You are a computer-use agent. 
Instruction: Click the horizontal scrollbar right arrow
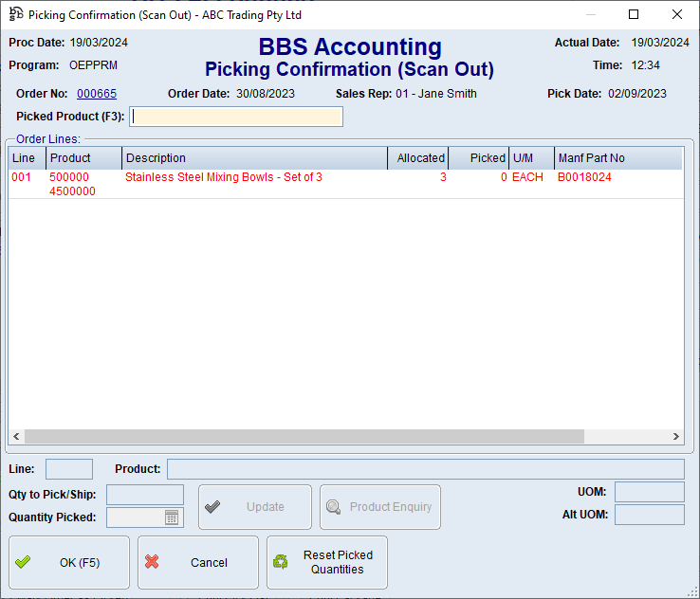coord(675,437)
